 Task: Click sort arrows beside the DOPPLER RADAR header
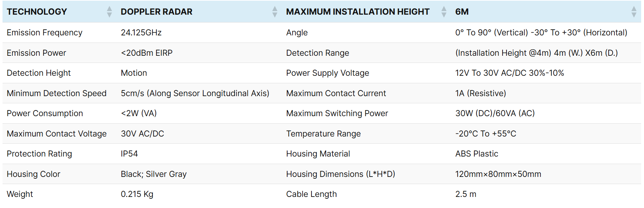click(275, 12)
